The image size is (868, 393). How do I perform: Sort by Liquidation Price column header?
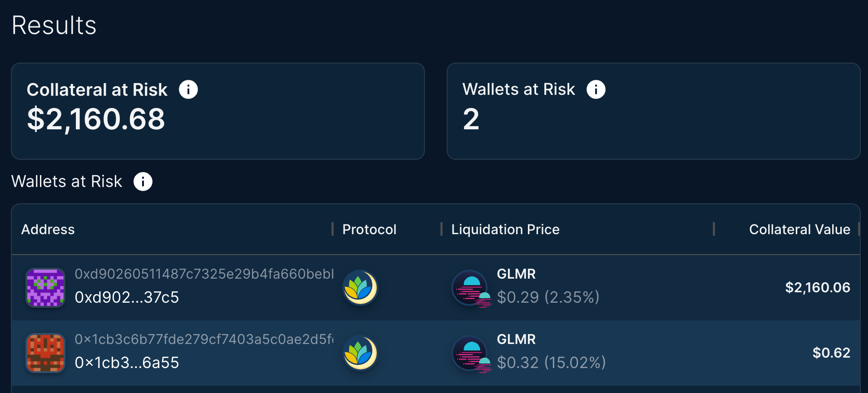point(505,229)
